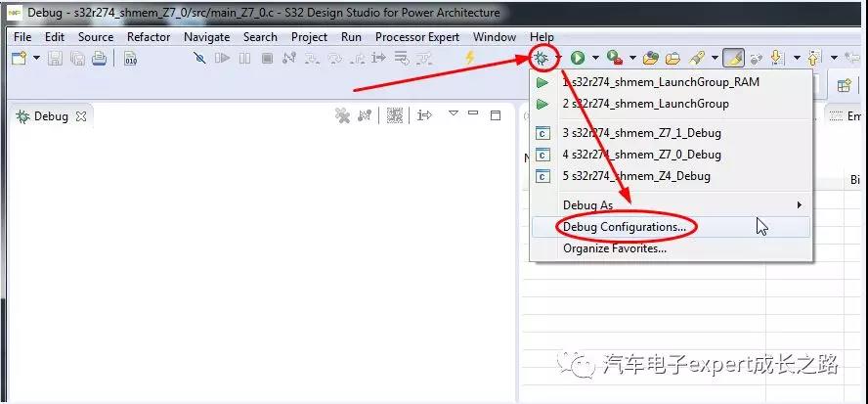Click Remove All Terminated Launches in the Debug view
The height and width of the screenshot is (404, 868).
[342, 115]
